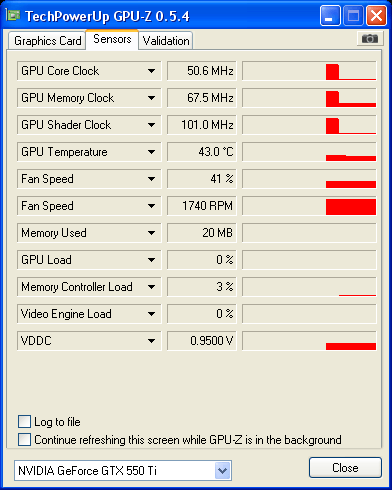Minimize the GPU-Z window
Image resolution: width=392 pixels, height=490 pixels.
pos(330,16)
